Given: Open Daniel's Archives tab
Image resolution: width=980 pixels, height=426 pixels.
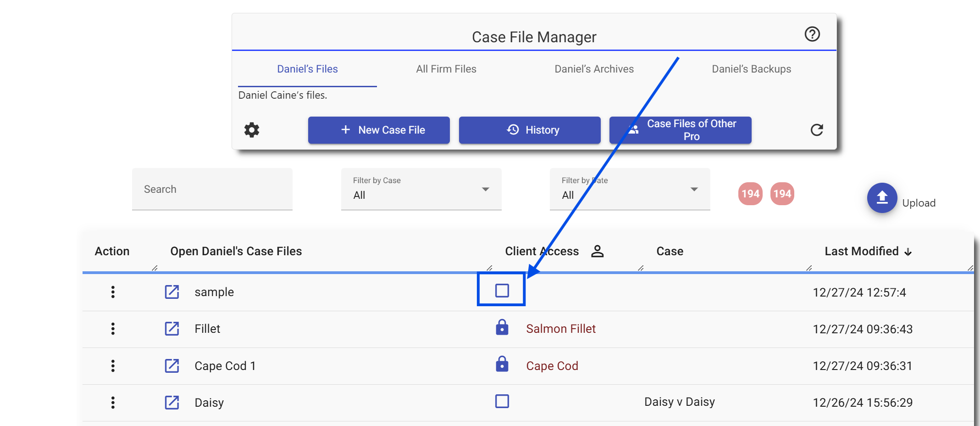Looking at the screenshot, I should coord(594,69).
